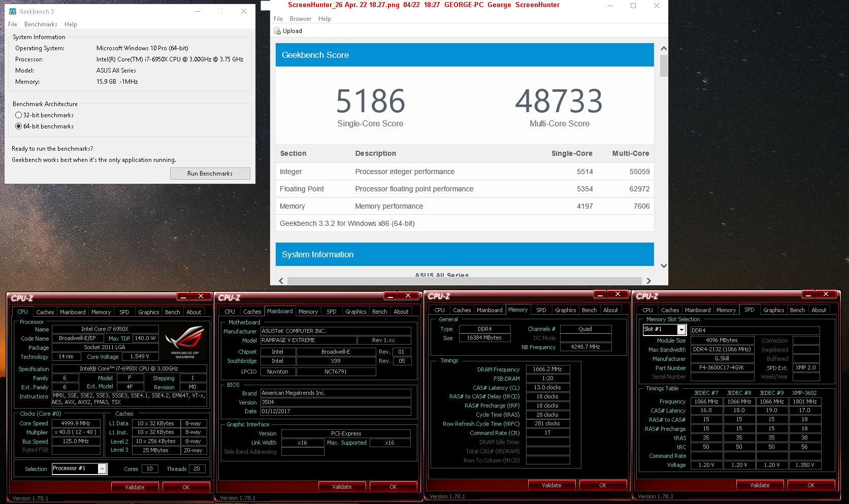The height and width of the screenshot is (504, 849).
Task: Click the scroll-right arrow of the horizontal scrollbar
Action: point(648,281)
